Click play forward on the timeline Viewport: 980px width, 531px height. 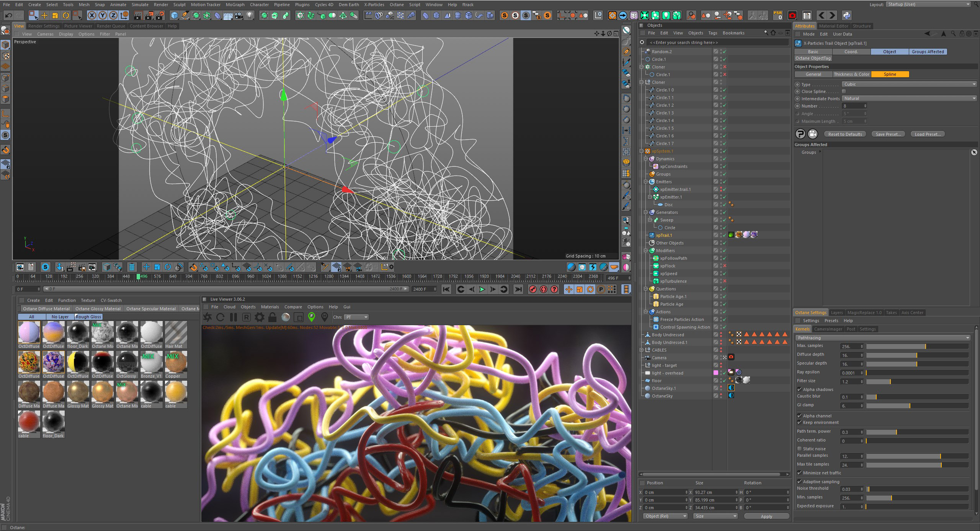[x=482, y=289]
